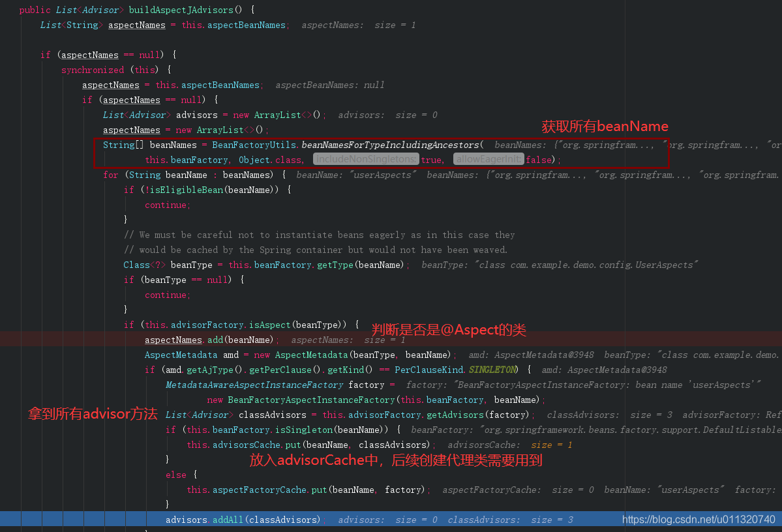Screen dimensions: 782x532
Task: Click the 'for' loop keyword
Action: point(111,175)
